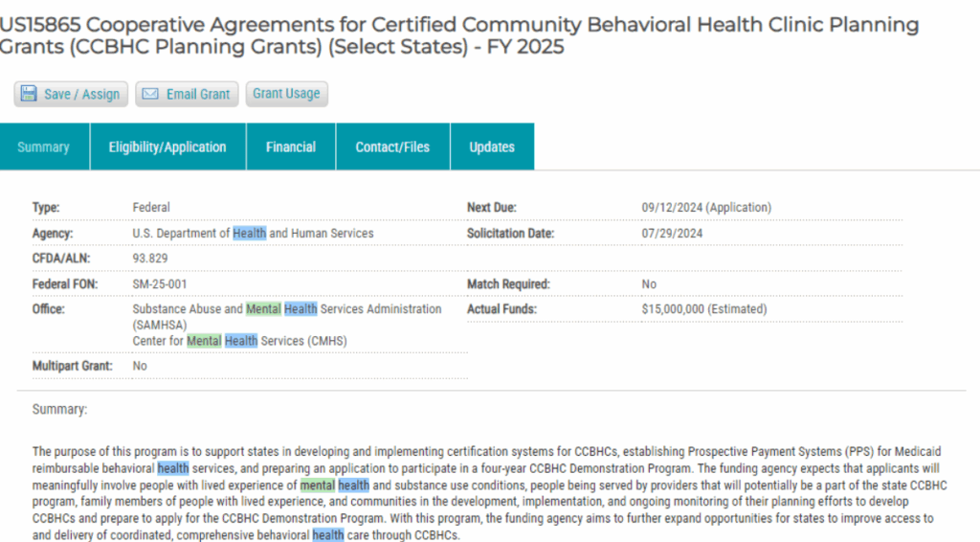Click the CFDA/ALN number 93.829
Screen dimensions: 980x542
[x=150, y=259]
